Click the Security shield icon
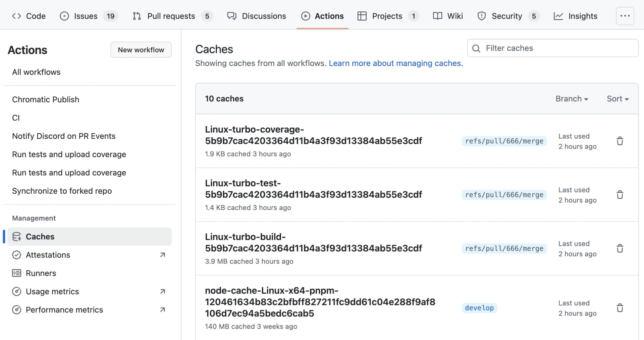Viewport: 644px width, 340px height. click(482, 16)
